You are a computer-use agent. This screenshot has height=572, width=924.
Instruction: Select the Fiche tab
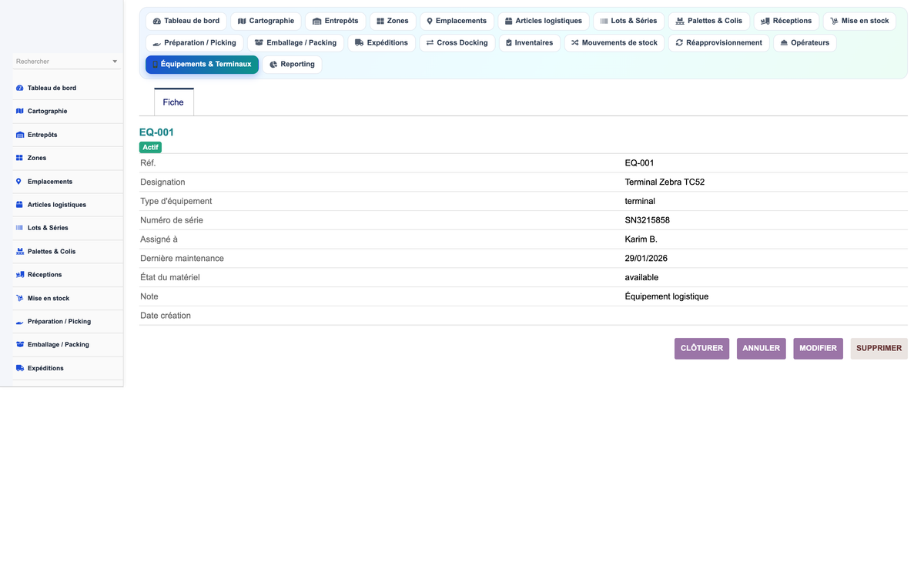173,102
